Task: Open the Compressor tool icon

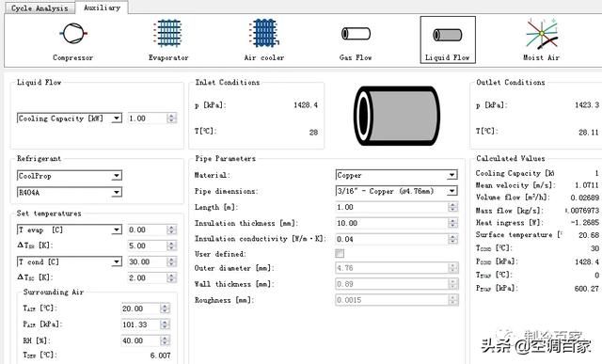Action: pyautogui.click(x=73, y=34)
